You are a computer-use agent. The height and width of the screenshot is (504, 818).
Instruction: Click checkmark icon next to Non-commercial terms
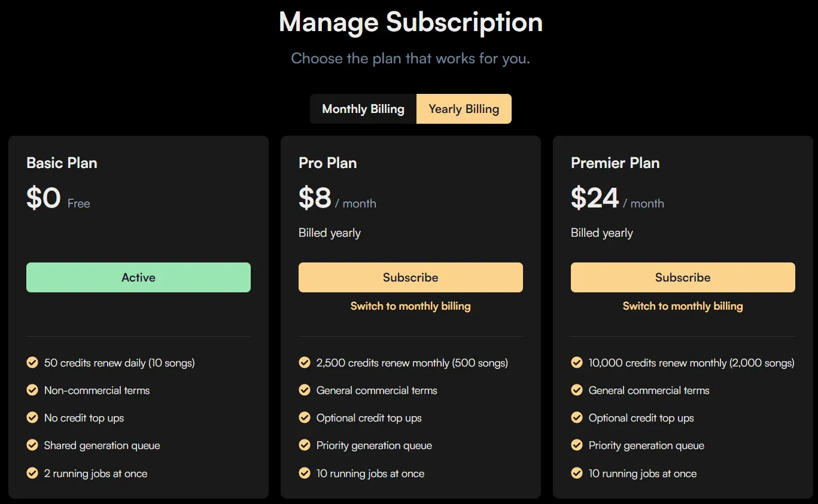click(32, 390)
